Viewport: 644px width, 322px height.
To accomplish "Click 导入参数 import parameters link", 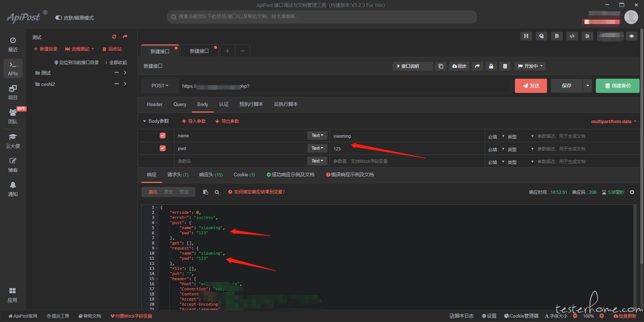I will pyautogui.click(x=194, y=121).
